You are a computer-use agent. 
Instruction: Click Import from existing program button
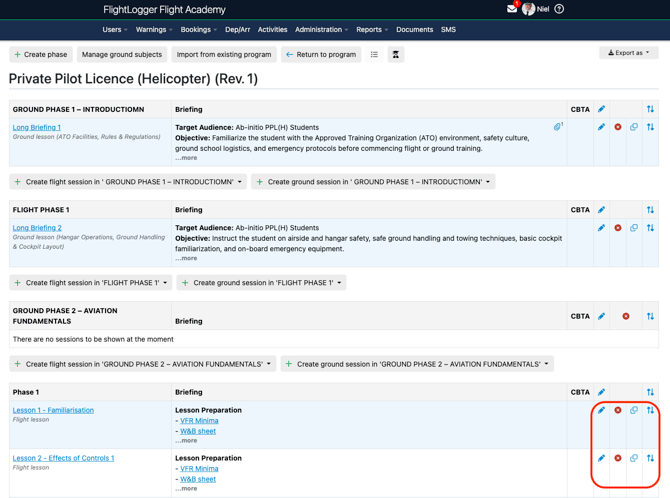tap(224, 54)
